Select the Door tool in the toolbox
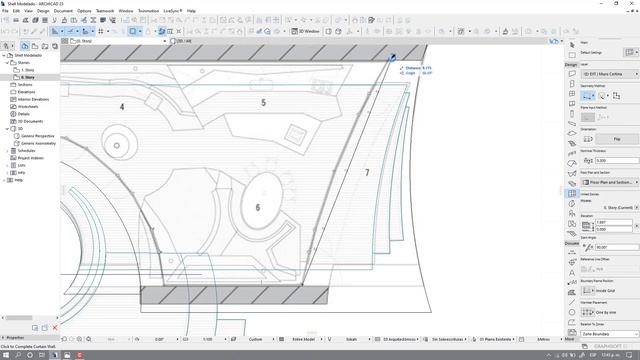This screenshot has width=640, height=360. coord(572,84)
